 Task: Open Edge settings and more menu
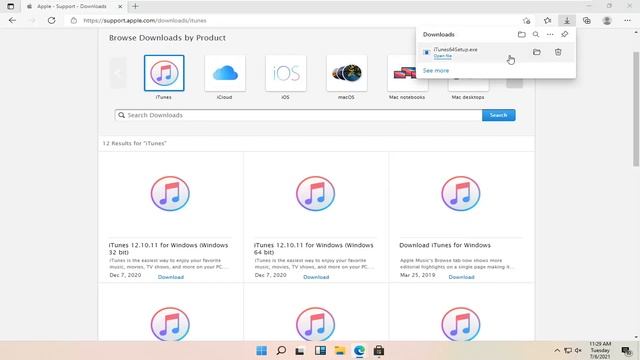coord(627,20)
